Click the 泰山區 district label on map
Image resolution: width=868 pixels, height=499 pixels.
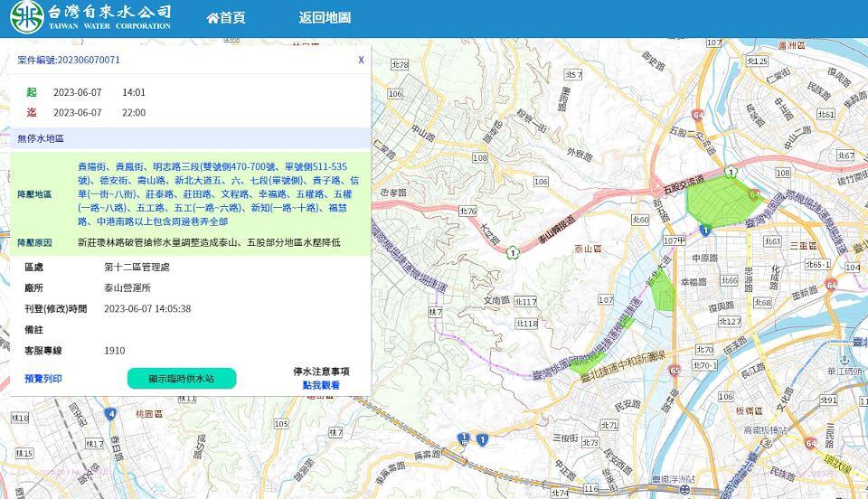pos(588,248)
